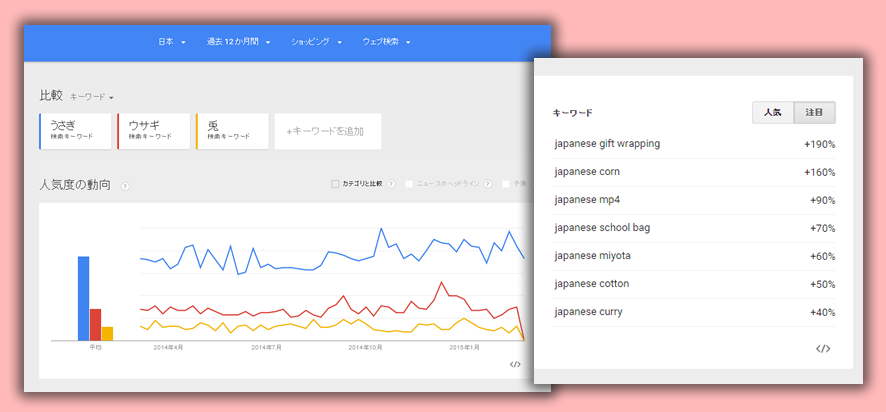Enable カテゴリと比較 checkbox
This screenshot has height=412, width=886.
tap(335, 184)
